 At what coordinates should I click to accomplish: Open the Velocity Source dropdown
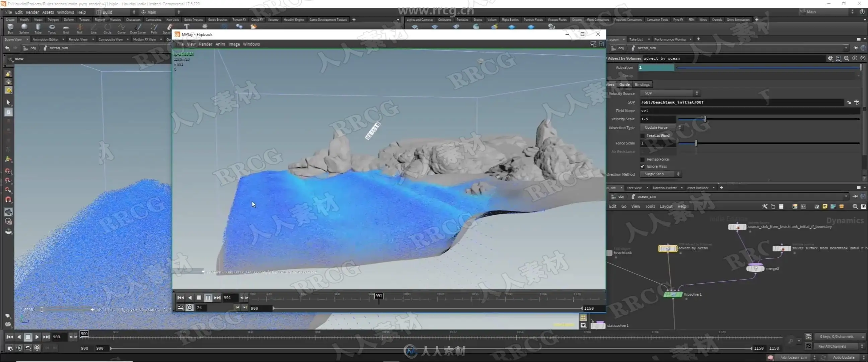click(669, 94)
